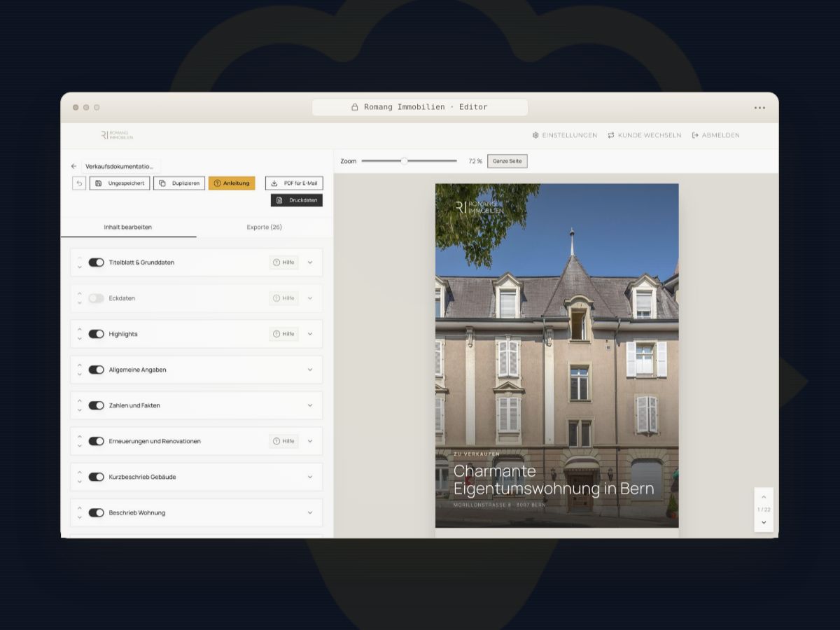The image size is (840, 630).
Task: Expand the Titelblatt & Grunddaten section
Action: (310, 262)
